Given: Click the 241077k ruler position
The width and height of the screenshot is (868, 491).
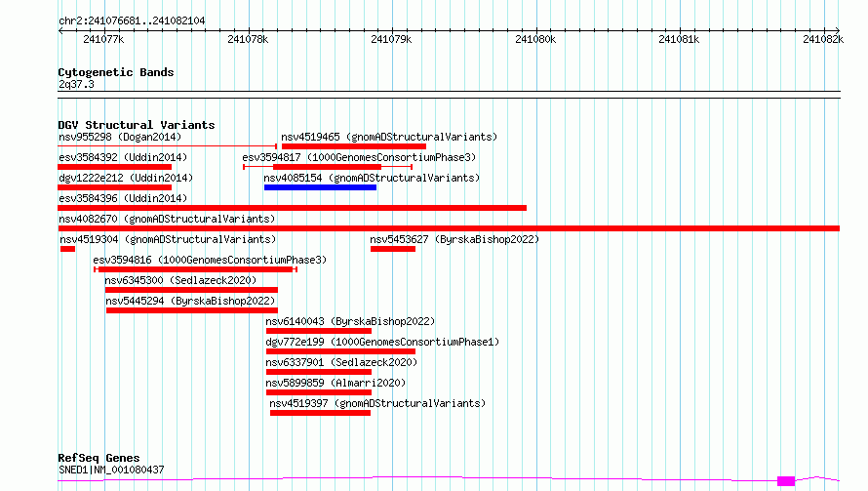Looking at the screenshot, I should click(103, 39).
